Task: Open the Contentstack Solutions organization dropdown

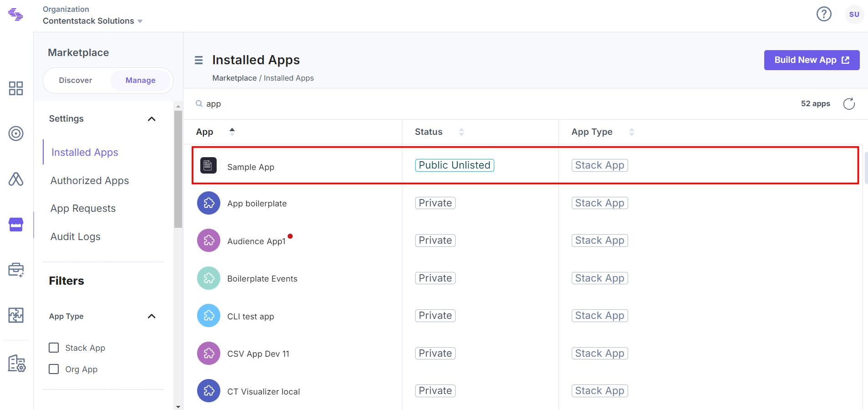Action: coord(93,21)
